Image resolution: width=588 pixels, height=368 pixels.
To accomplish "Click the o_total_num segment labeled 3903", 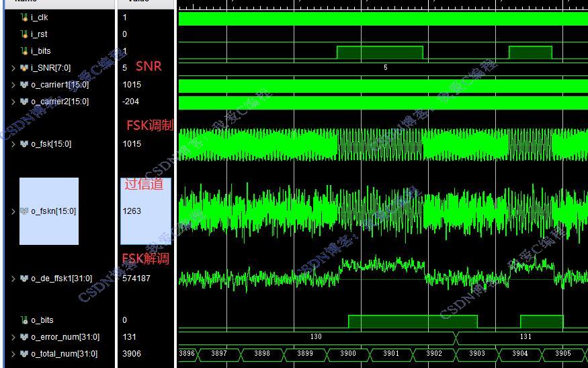I will click(x=477, y=354).
